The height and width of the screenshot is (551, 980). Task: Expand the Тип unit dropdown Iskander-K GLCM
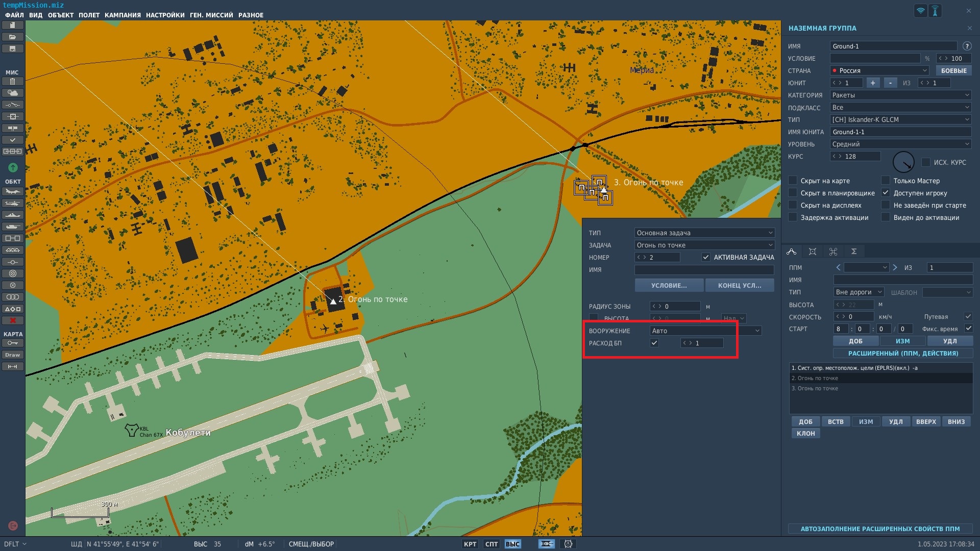900,119
